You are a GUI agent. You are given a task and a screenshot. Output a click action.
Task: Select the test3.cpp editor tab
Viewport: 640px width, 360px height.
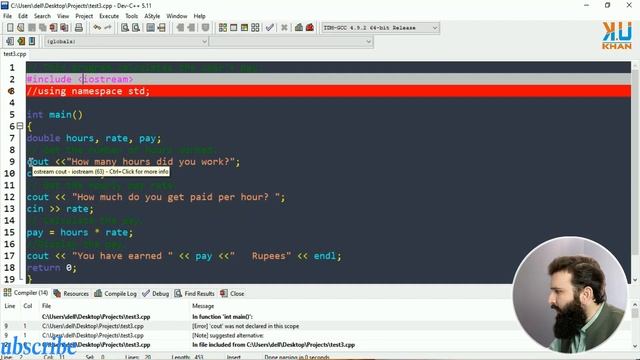pos(15,54)
